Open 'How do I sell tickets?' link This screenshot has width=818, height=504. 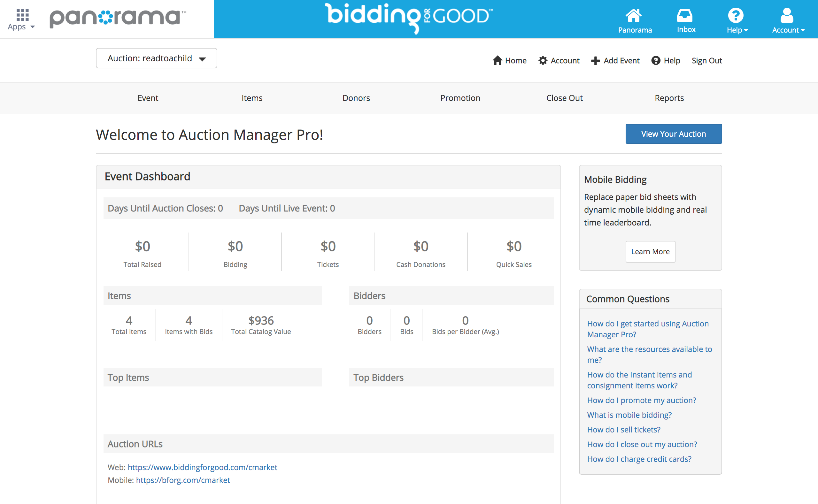click(x=624, y=429)
